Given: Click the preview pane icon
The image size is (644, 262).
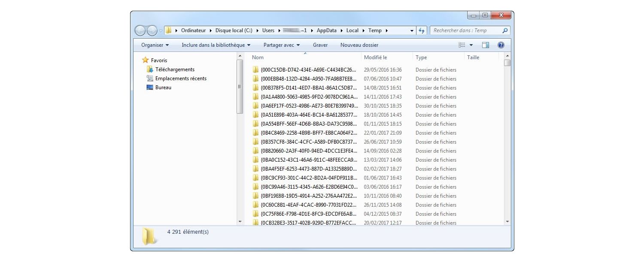Looking at the screenshot, I should 486,45.
